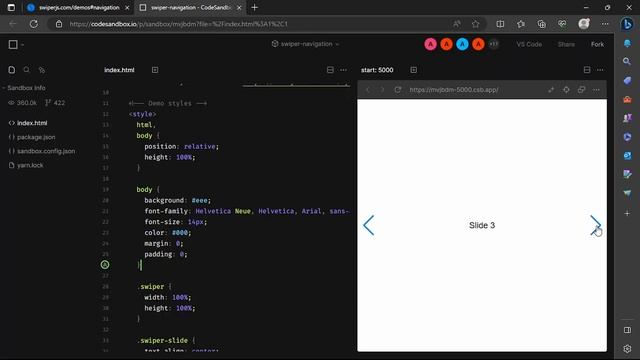The width and height of the screenshot is (640, 360).
Task: Click the 'Slide 3' text in preview
Action: (482, 225)
